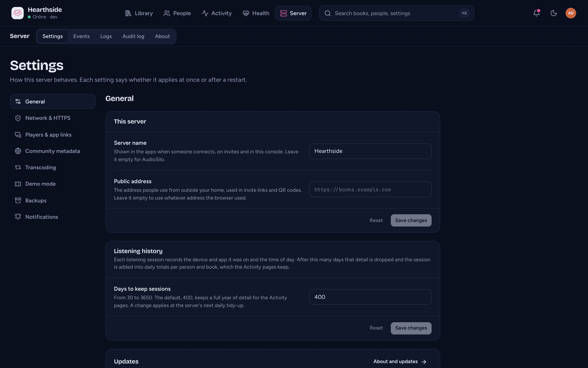Save changes in This server section

coord(411,220)
